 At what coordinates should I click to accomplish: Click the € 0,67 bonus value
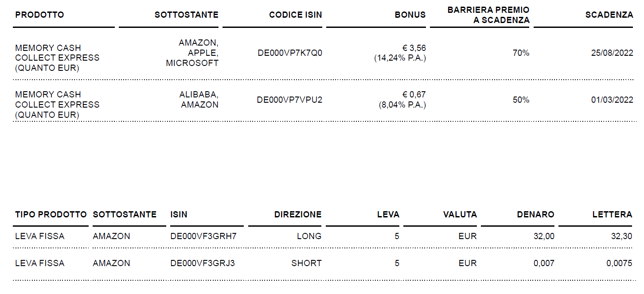[x=414, y=94]
